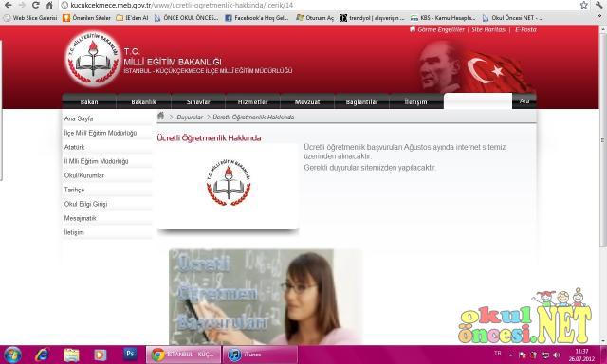Switch to iTunes taskbar window
This screenshot has height=364, width=607.
click(x=260, y=355)
